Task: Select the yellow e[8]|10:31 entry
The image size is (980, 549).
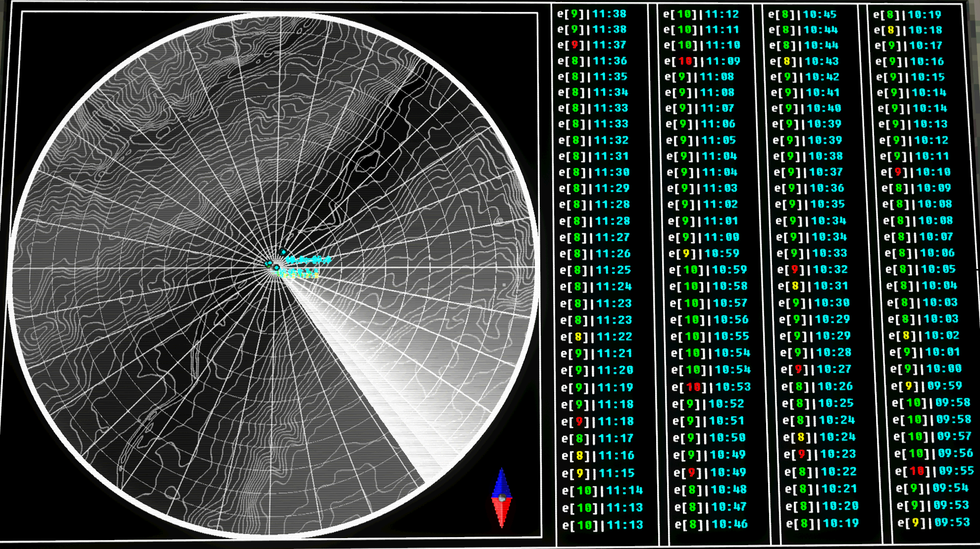Action: tap(813, 286)
